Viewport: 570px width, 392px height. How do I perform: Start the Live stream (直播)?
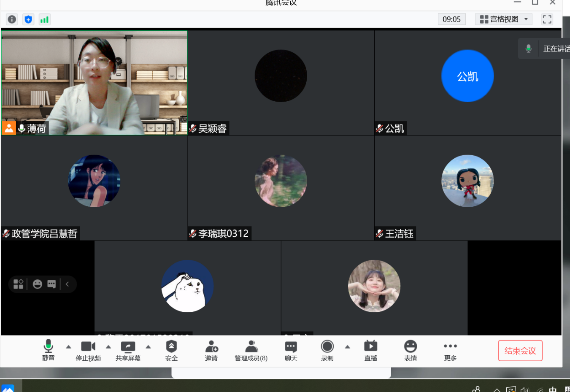[370, 351]
